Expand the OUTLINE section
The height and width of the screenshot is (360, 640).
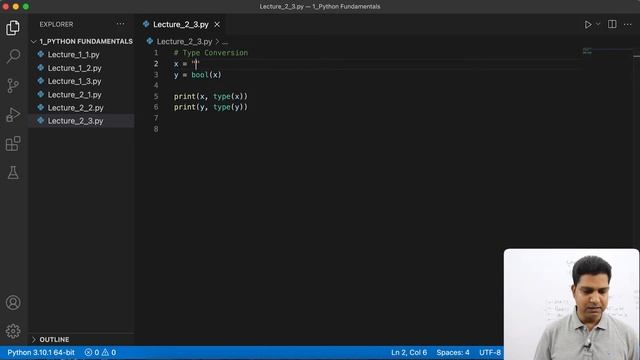click(x=82, y=340)
